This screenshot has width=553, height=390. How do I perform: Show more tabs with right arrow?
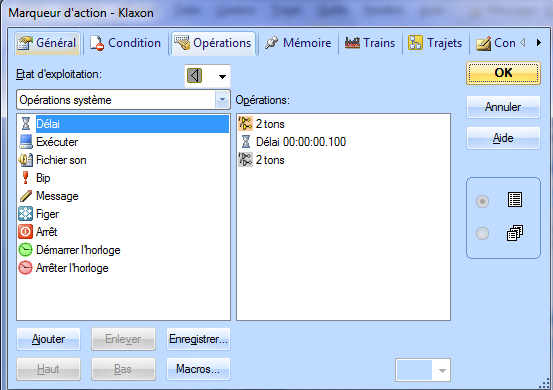pos(539,43)
